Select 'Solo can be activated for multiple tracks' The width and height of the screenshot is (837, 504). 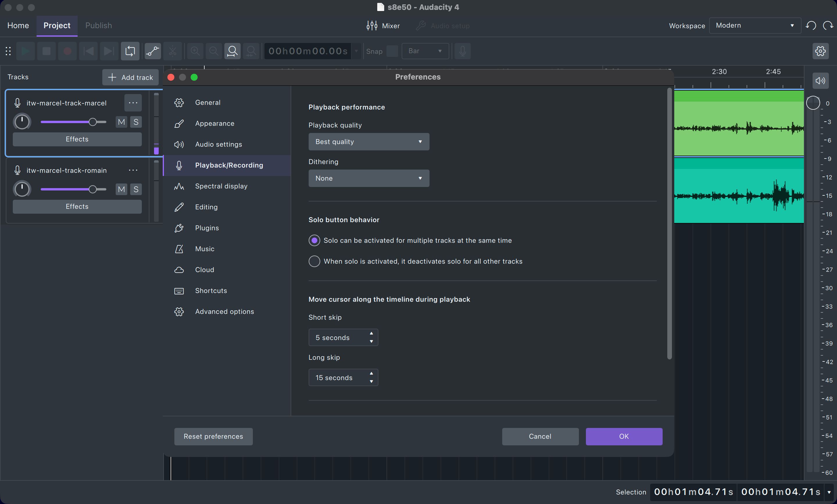(314, 240)
